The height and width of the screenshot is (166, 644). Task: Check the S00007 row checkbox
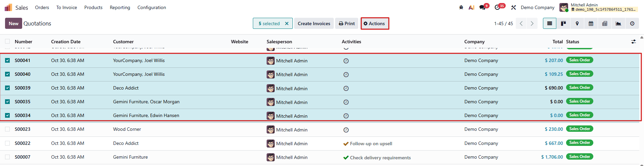pos(7,157)
